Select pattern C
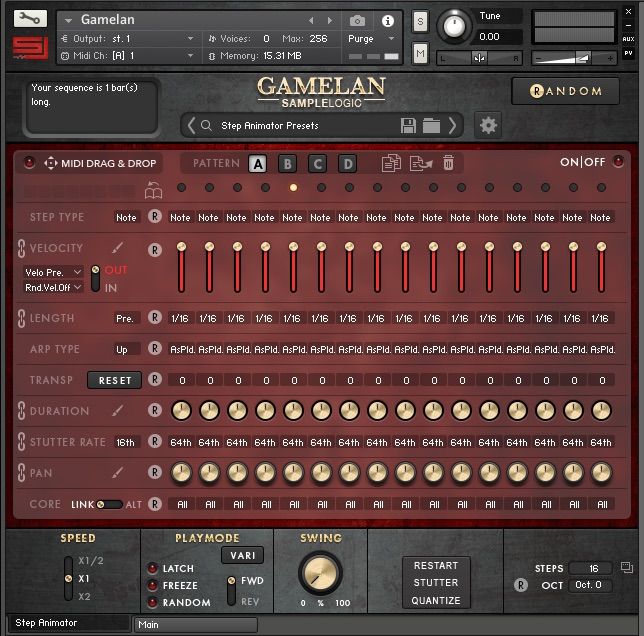The image size is (644, 636). pyautogui.click(x=317, y=164)
